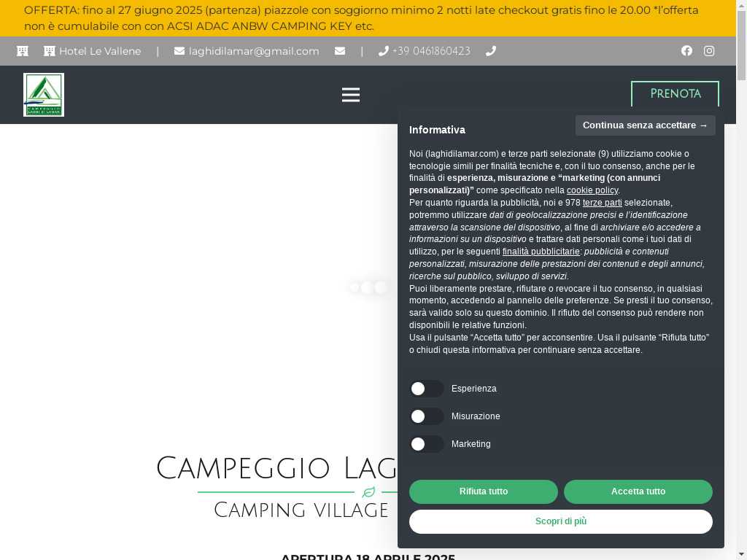Click hotel icon beside Hotel Le Vallene
The height and width of the screenshot is (560, 747).
(x=50, y=51)
